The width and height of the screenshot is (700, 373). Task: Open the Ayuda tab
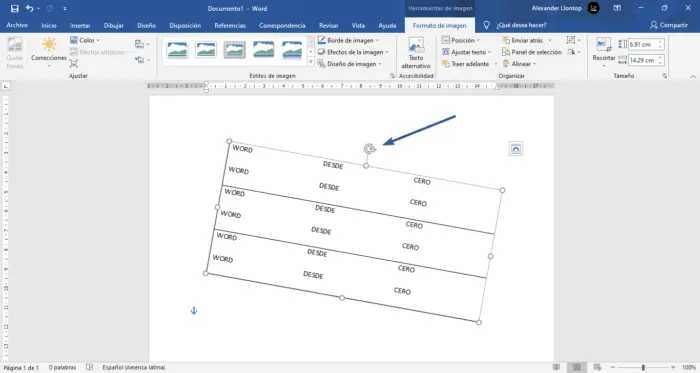(387, 25)
